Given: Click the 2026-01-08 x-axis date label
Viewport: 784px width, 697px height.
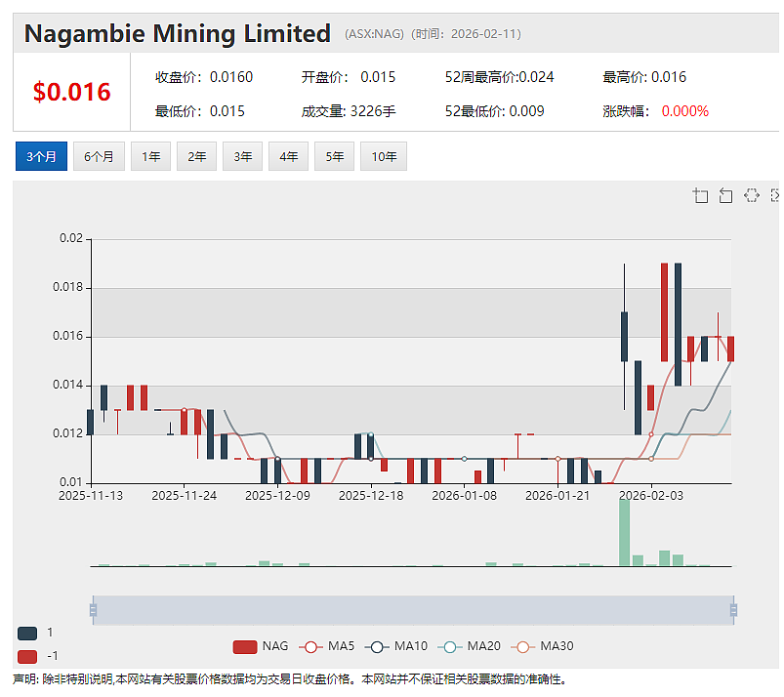Looking at the screenshot, I should coord(464,496).
